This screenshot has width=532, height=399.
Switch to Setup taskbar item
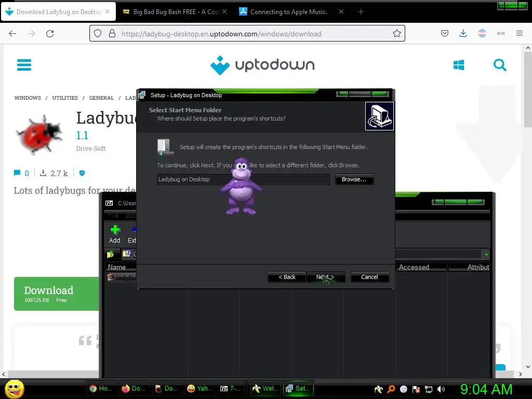[x=298, y=389]
